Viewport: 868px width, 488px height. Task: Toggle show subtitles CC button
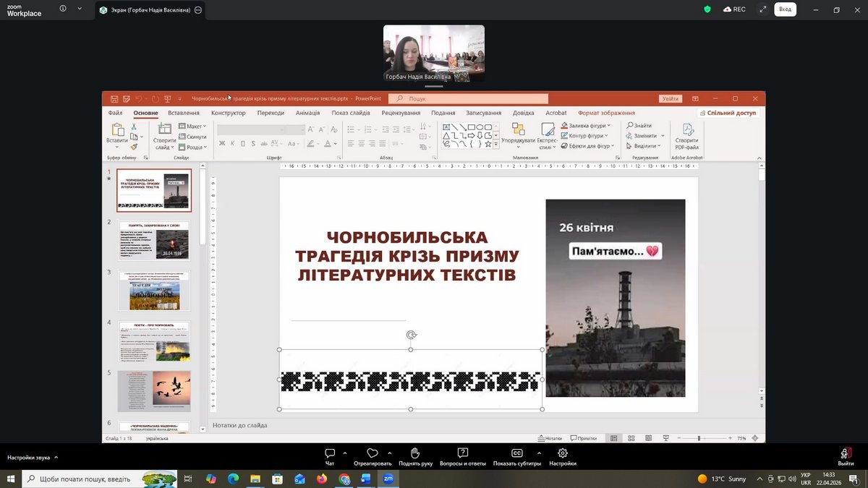point(516,453)
